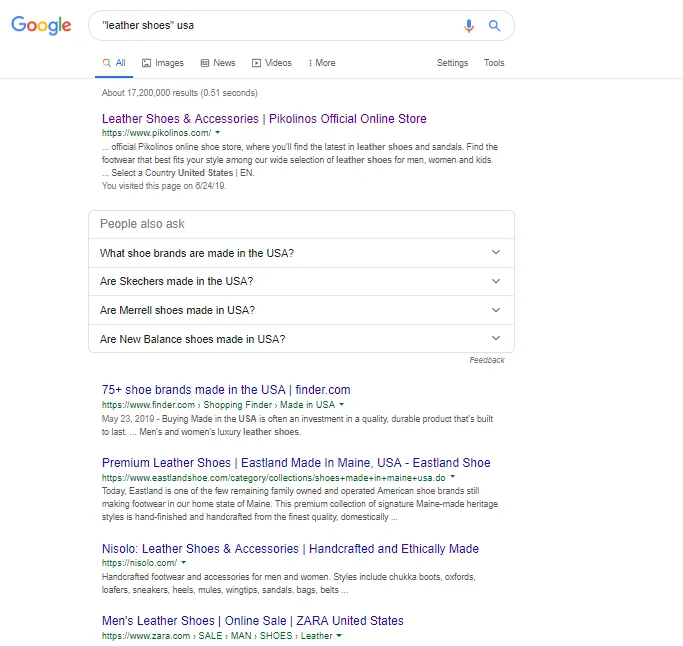683x646 pixels.
Task: Open Nisolo Leather Shoes & Accessories result
Action: pyautogui.click(x=290, y=548)
